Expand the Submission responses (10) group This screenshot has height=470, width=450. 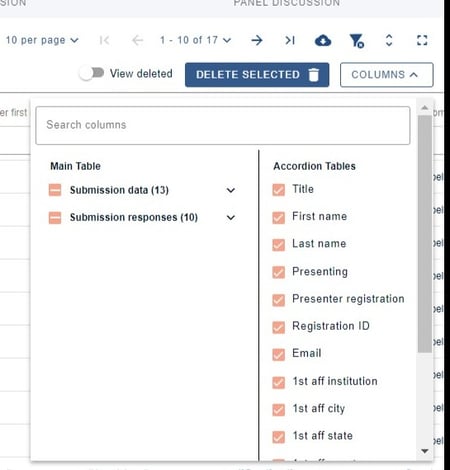231,218
